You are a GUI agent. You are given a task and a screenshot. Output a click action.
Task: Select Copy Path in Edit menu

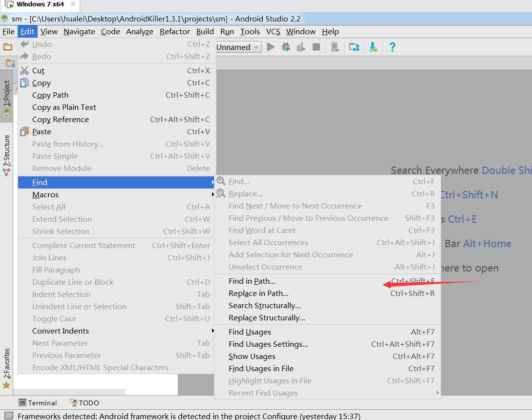point(116,95)
